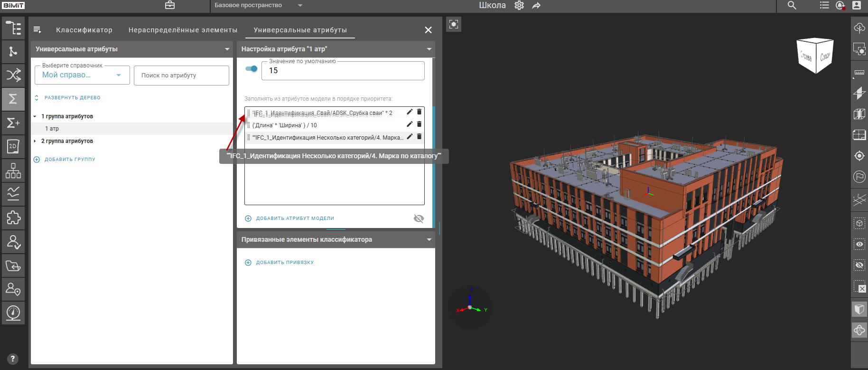Delete the first IFC_1 attribute row
Screen dimensions: 868x370
tap(419, 112)
